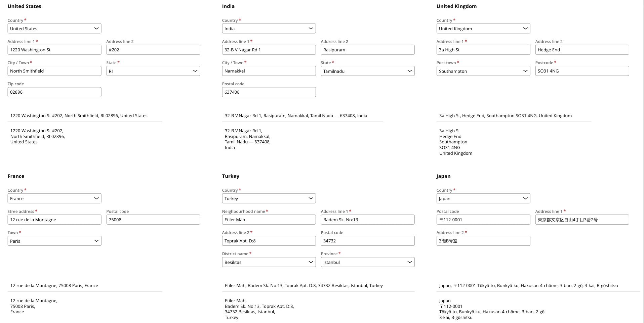The image size is (644, 323).
Task: Select the United Kingdom one-line formatted address
Action: point(506,116)
